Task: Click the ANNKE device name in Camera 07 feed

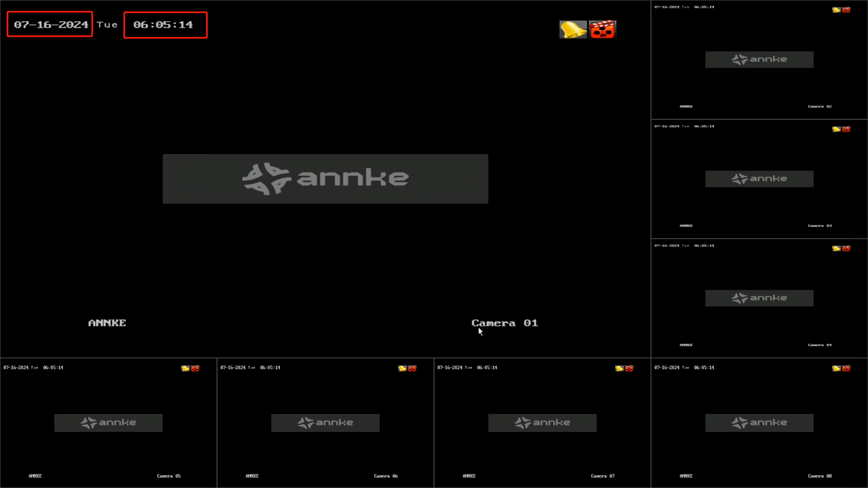Action: [x=469, y=476]
